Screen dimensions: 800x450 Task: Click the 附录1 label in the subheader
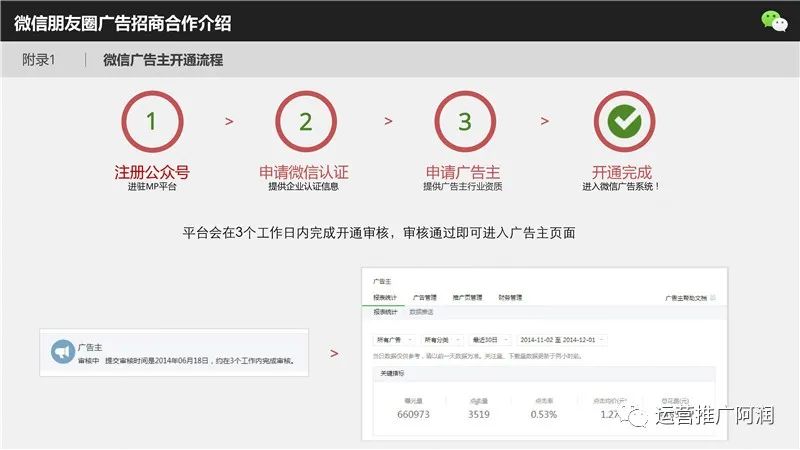[x=38, y=60]
